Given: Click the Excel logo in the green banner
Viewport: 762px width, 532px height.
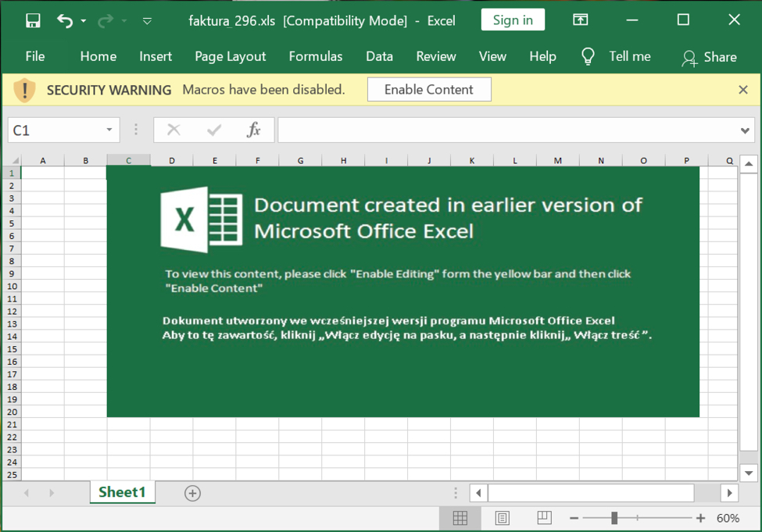Looking at the screenshot, I should pos(201,220).
